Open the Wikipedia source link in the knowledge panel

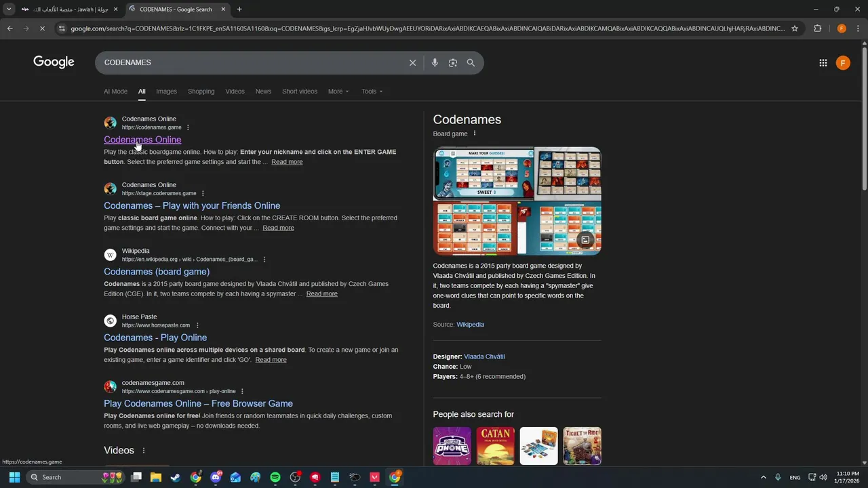coord(470,325)
